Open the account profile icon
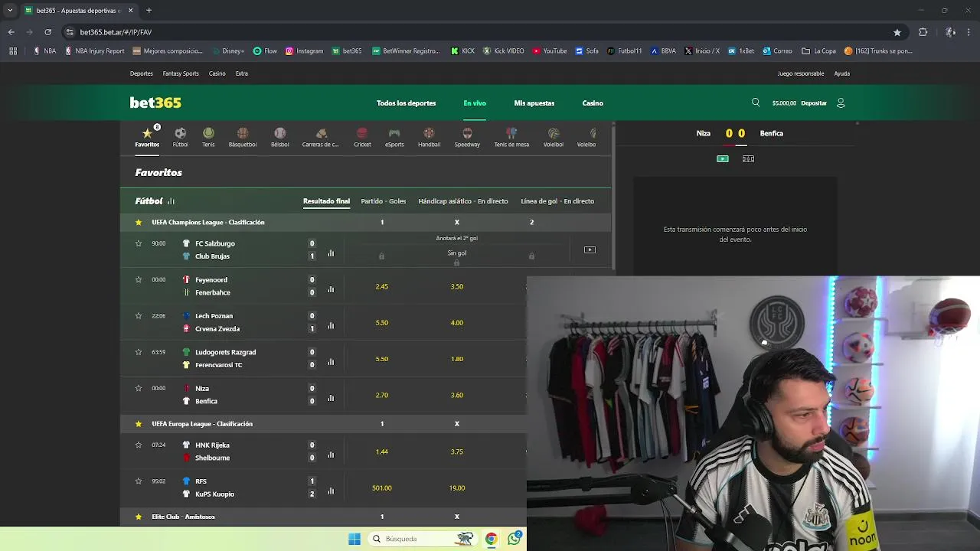 tap(841, 103)
